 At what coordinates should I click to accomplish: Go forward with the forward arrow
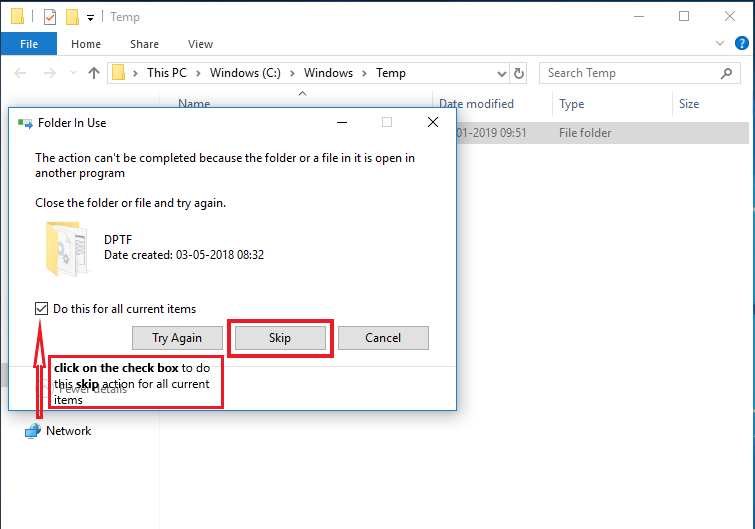pyautogui.click(x=50, y=73)
